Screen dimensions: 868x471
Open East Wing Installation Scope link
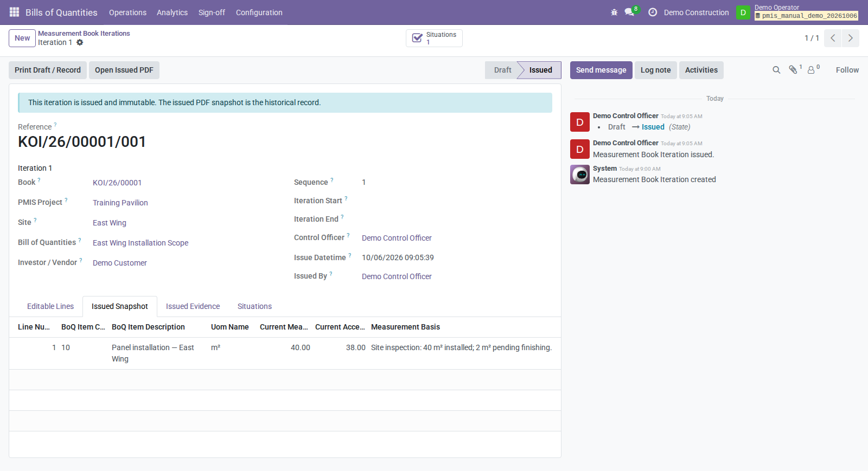141,243
